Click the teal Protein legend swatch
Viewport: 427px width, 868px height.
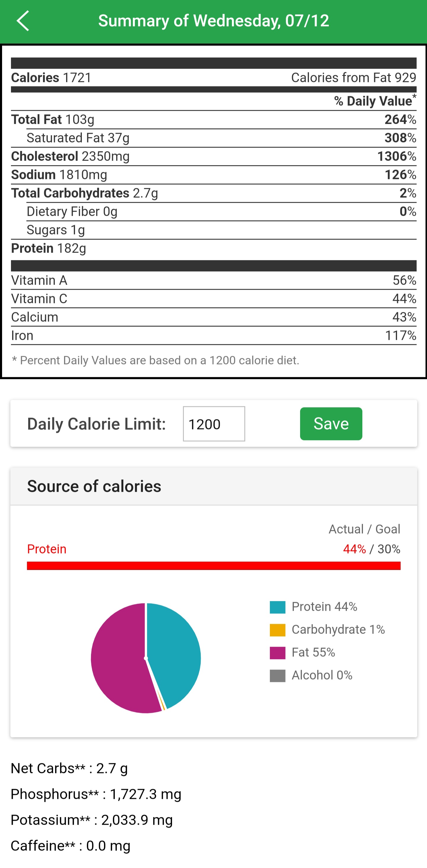[x=278, y=607]
